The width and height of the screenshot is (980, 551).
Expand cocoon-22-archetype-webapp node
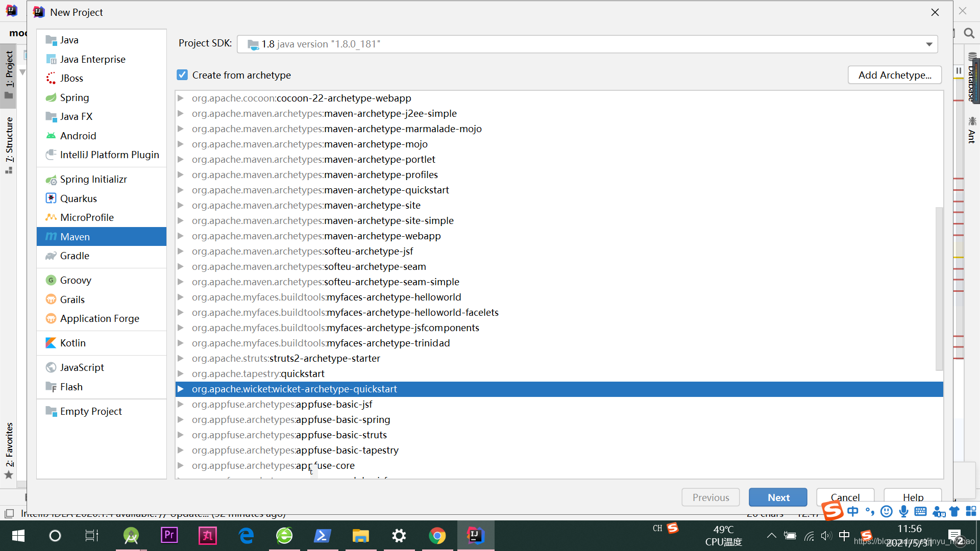tap(181, 98)
